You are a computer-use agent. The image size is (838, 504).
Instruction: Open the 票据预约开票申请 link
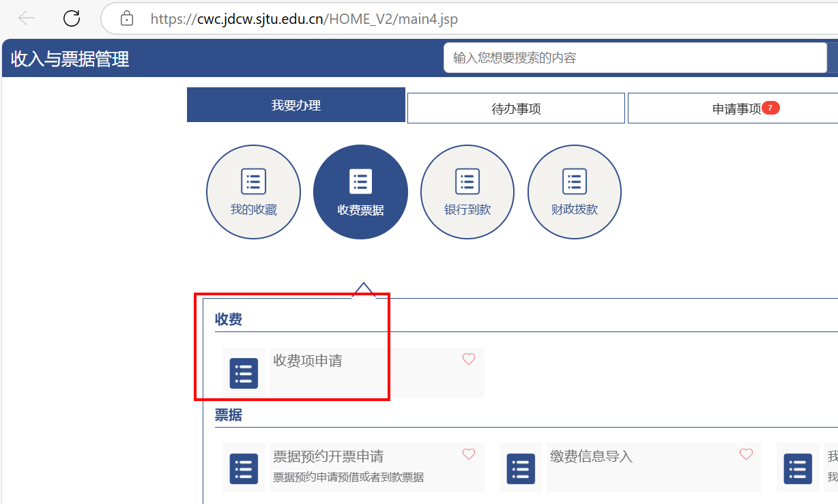click(x=328, y=456)
